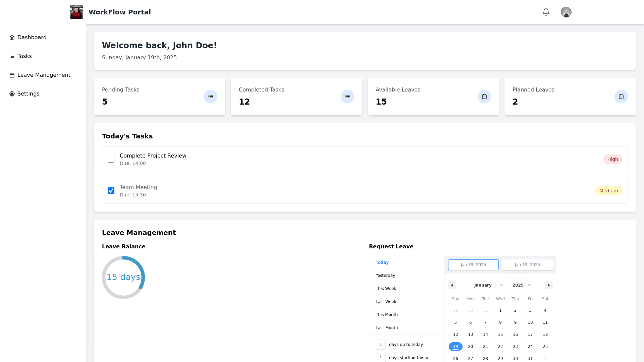The height and width of the screenshot is (362, 644).
Task: Go to previous month in calendar
Action: [x=452, y=285]
